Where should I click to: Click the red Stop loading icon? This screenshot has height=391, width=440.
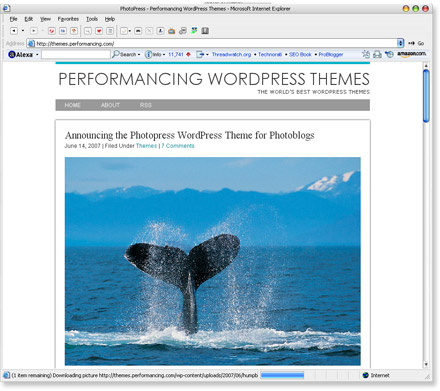(x=52, y=31)
